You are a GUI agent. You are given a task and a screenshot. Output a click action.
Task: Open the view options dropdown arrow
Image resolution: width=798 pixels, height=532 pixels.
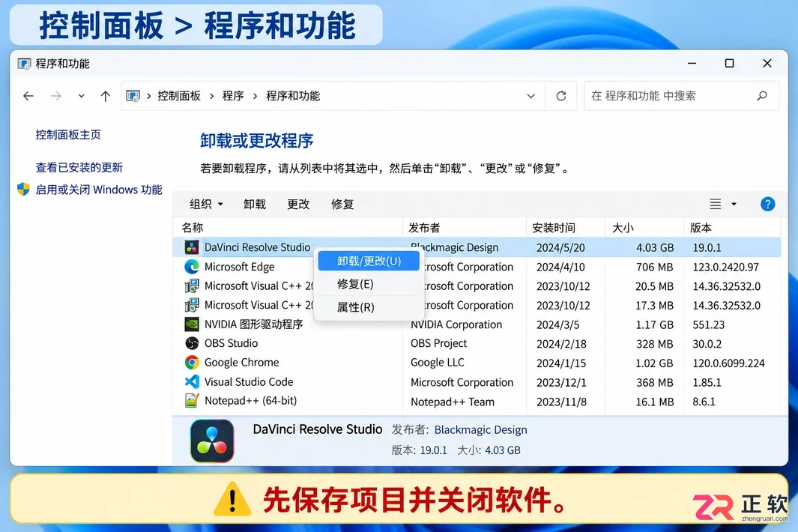pos(734,204)
